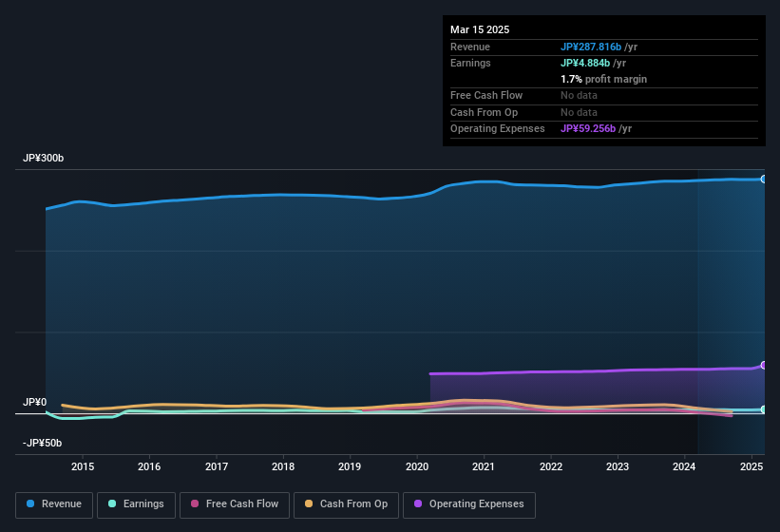Click the Free Cash Flow row in tooltip
This screenshot has height=532, width=780.
pyautogui.click(x=604, y=95)
